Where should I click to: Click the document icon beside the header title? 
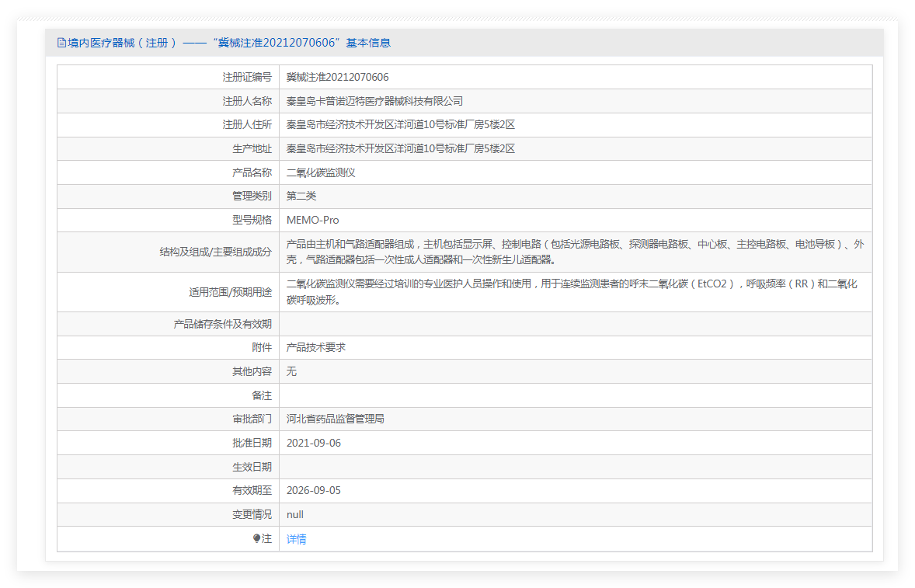61,43
